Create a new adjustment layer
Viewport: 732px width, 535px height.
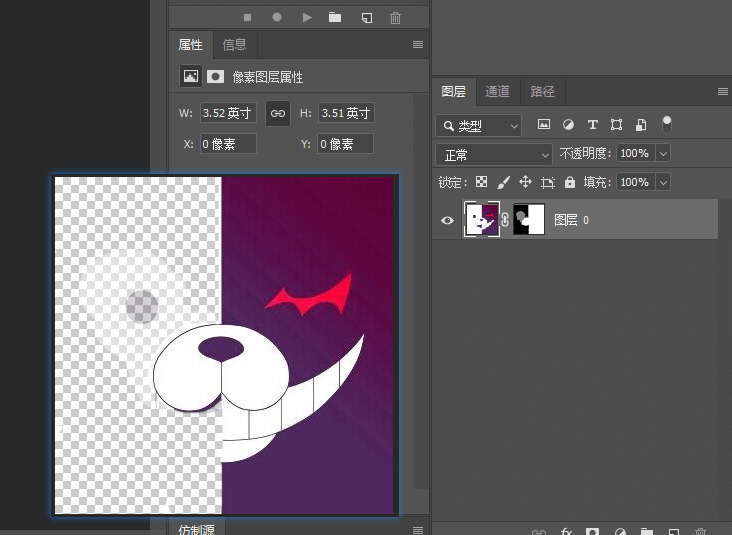click(620, 532)
